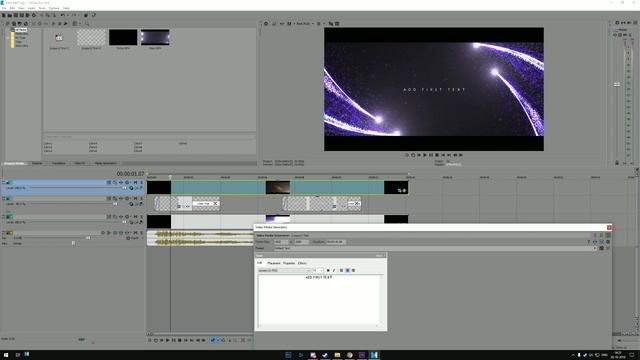Mute video track 3
The height and width of the screenshot is (360, 640).
pyautogui.click(x=136, y=217)
